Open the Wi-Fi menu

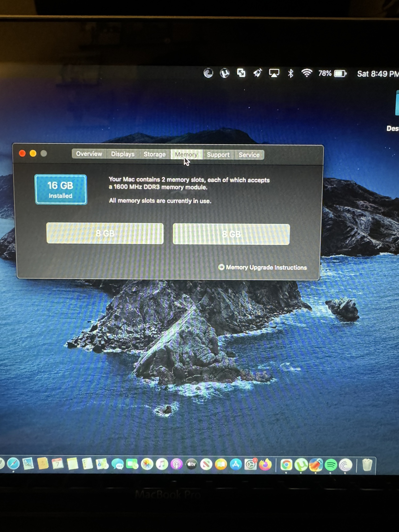[x=307, y=73]
